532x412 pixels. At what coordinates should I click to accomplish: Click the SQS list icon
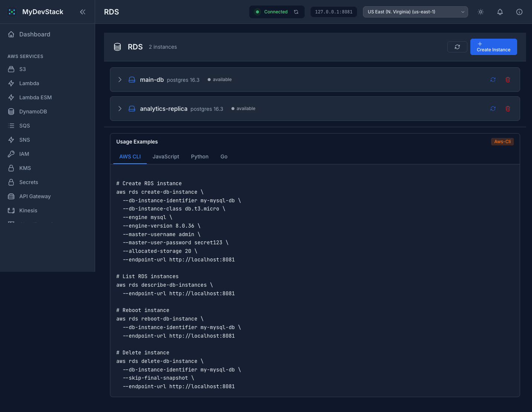(x=11, y=126)
